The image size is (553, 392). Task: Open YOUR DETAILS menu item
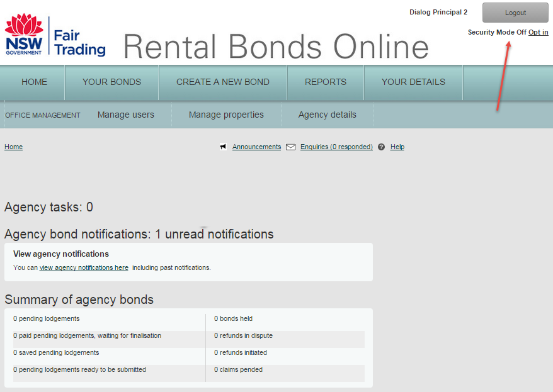click(413, 82)
